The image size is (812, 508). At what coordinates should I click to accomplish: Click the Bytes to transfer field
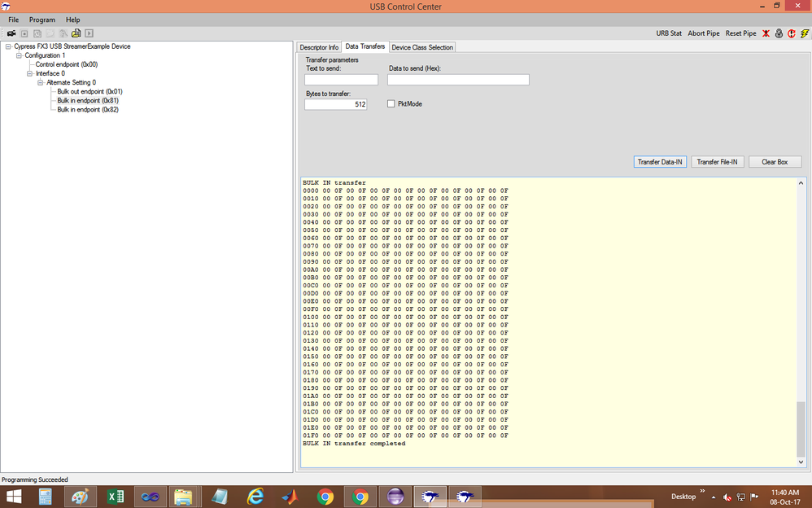click(335, 104)
